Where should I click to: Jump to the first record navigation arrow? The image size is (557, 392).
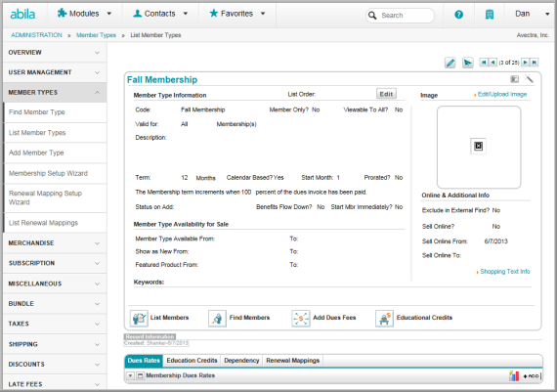pos(484,63)
